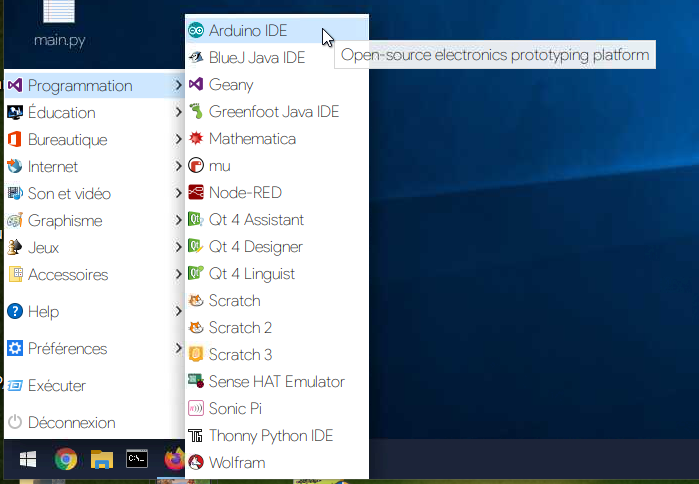This screenshot has height=484, width=699.
Task: Click the 'Scratch 3' label
Action: (240, 355)
